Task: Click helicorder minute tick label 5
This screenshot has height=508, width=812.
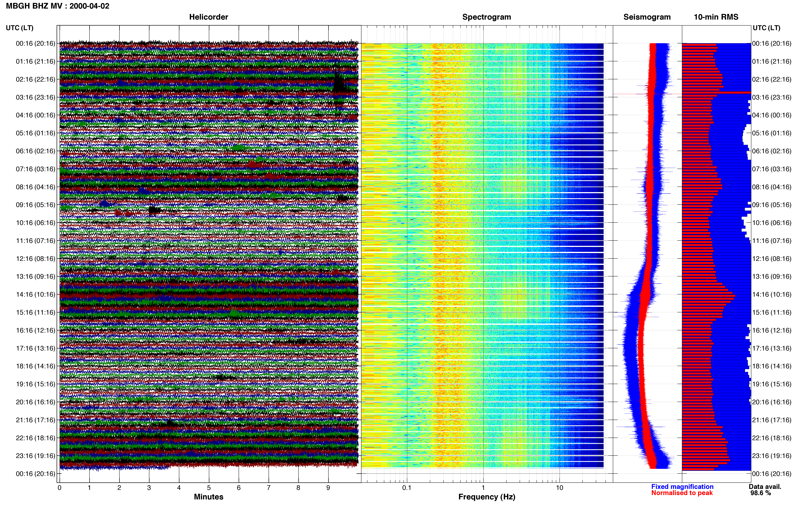Action: [x=209, y=488]
